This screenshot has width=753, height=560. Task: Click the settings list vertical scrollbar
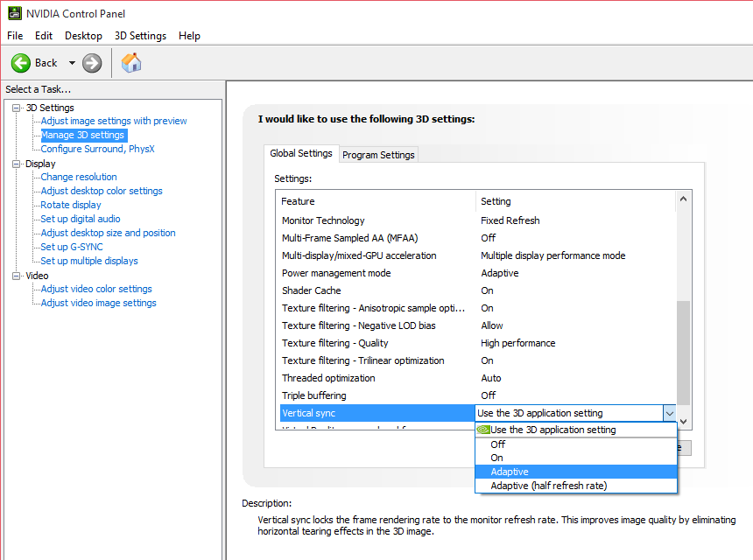click(684, 350)
